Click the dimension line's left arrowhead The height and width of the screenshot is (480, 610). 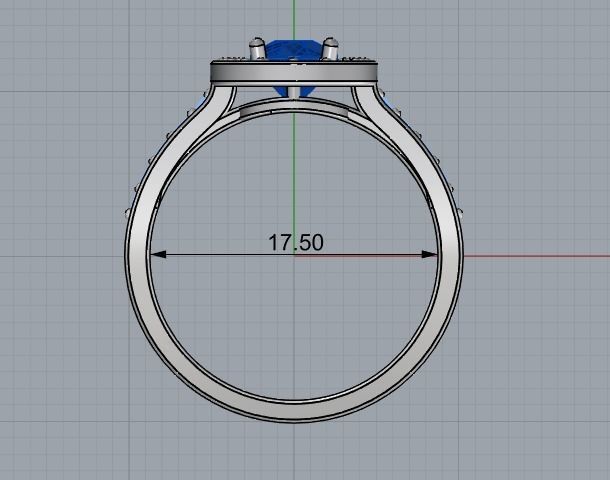158,255
